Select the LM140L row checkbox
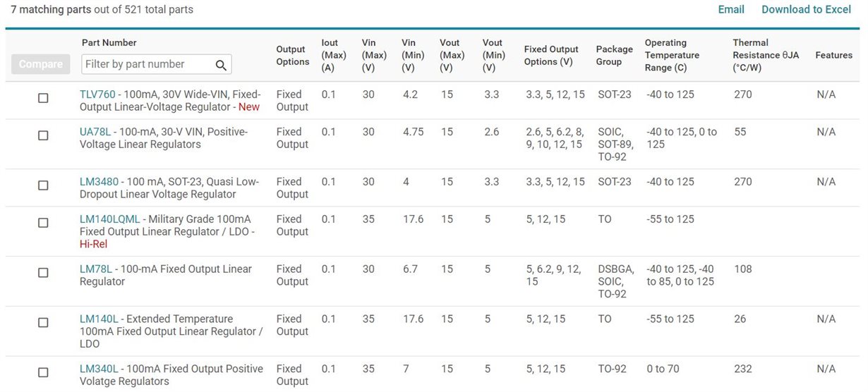 [x=43, y=323]
